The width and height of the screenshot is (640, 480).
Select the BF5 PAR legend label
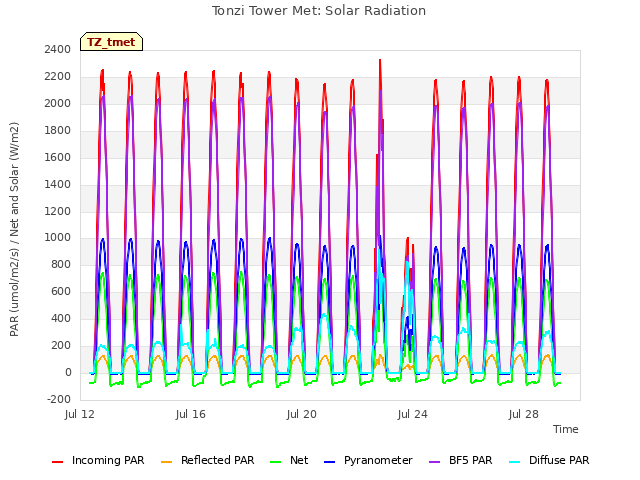(471, 460)
